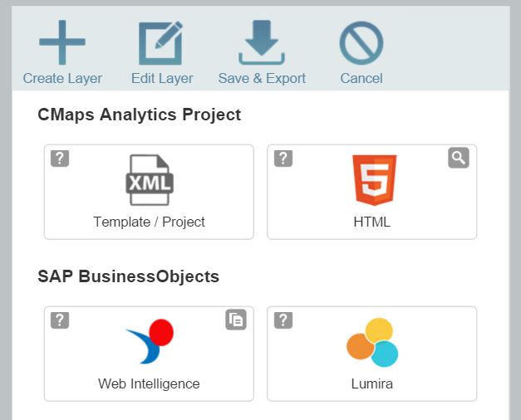Click the Cancel text label
This screenshot has height=420, width=521.
(361, 79)
